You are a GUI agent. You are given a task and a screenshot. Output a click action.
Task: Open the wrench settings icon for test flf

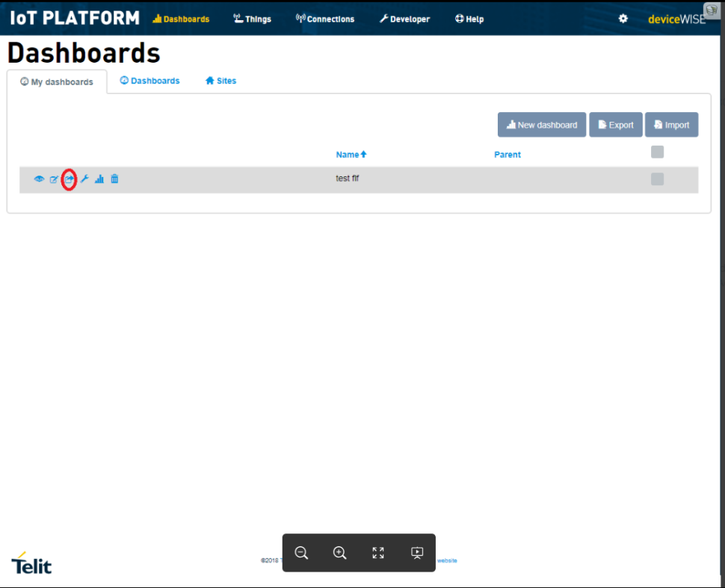pyautogui.click(x=84, y=179)
